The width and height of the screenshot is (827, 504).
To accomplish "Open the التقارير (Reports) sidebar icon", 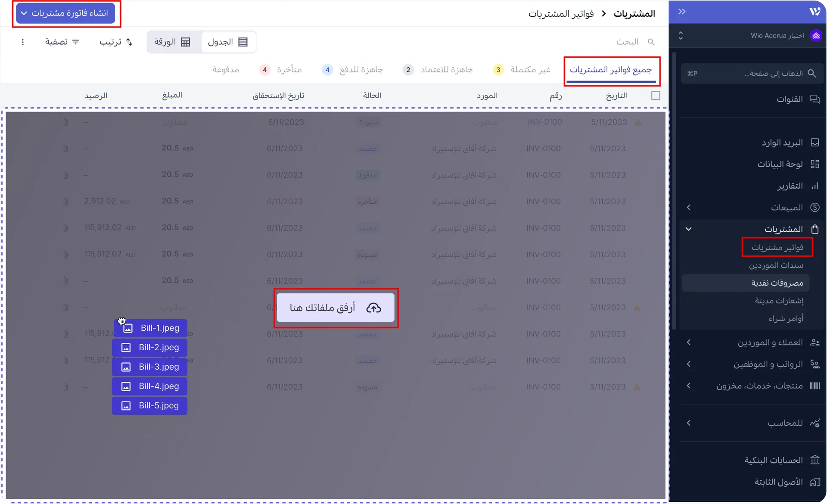I will click(815, 186).
